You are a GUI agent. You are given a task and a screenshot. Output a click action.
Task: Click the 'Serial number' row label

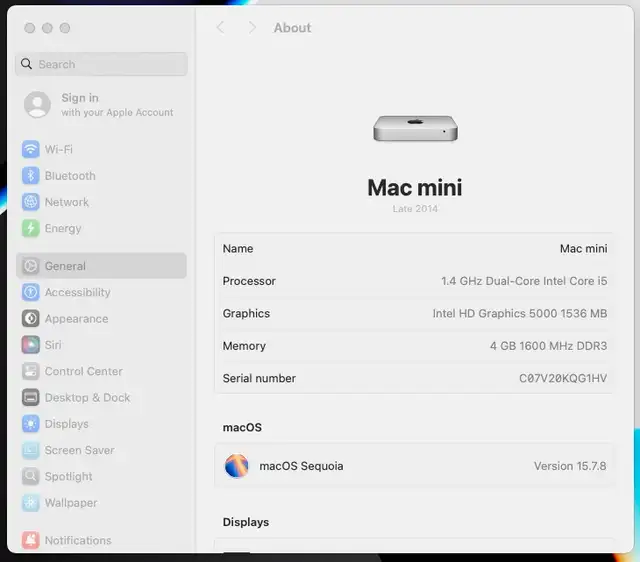(x=259, y=378)
